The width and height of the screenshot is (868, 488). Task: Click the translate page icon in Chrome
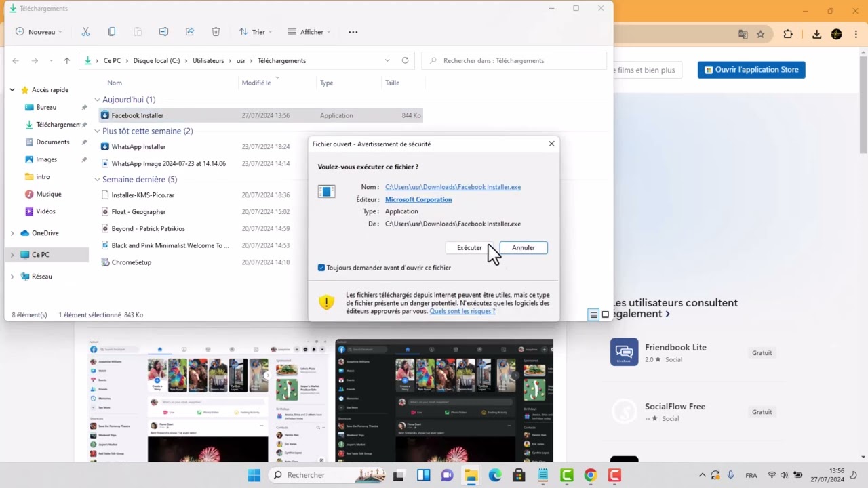click(743, 34)
